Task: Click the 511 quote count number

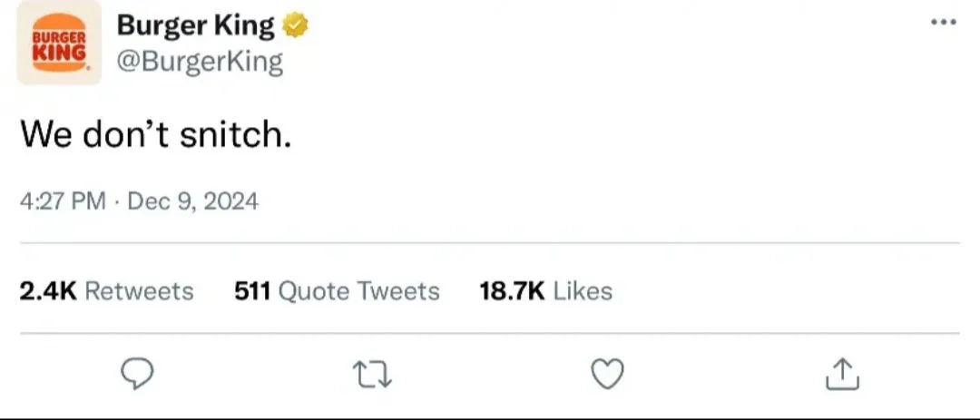Action: [x=253, y=291]
